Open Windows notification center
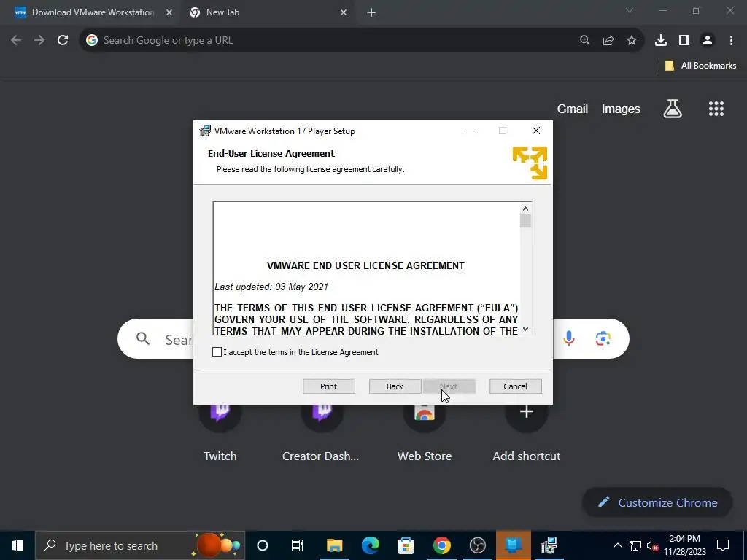747x560 pixels. (x=723, y=545)
